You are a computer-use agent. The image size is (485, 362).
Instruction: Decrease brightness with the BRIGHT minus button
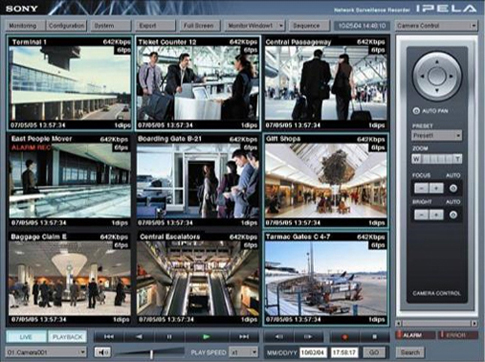pyautogui.click(x=421, y=215)
